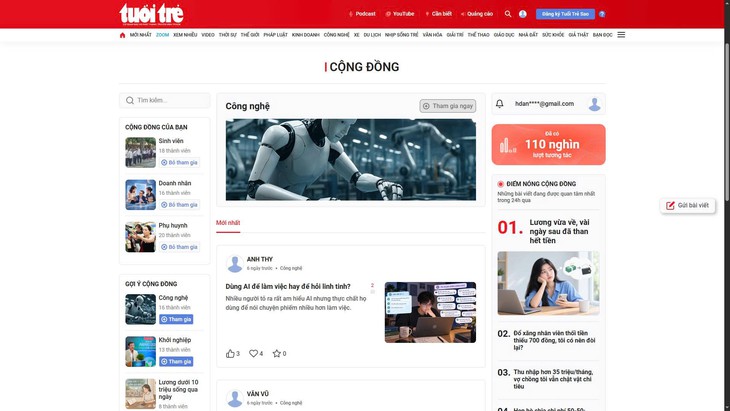Viewport: 730px width, 411px height.
Task: Open CÔNG NGHỆ menu item
Action: coord(337,35)
